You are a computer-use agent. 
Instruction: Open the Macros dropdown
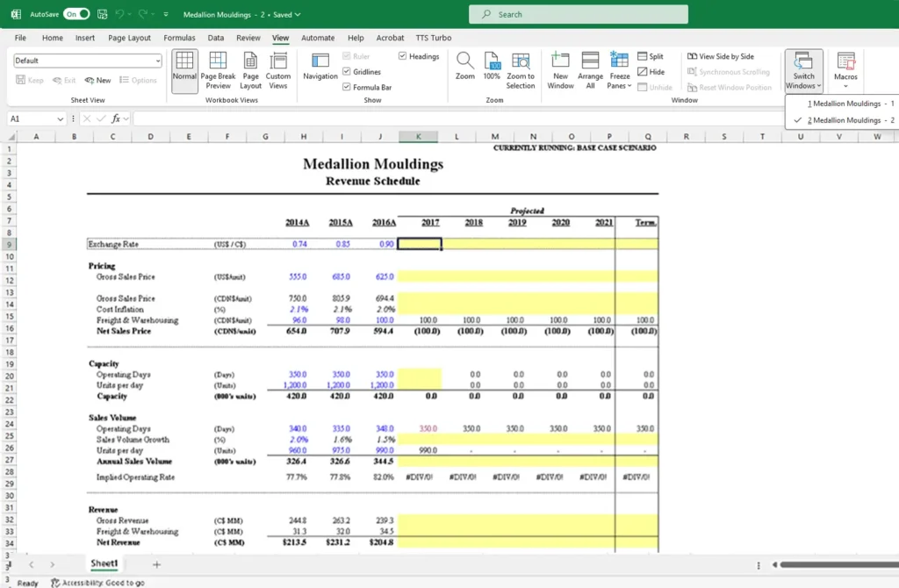(x=845, y=69)
